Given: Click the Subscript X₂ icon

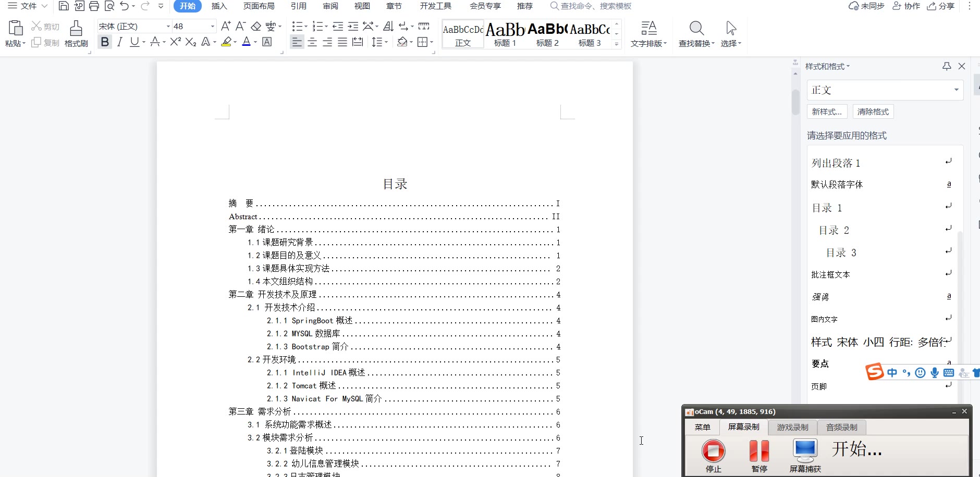Looking at the screenshot, I should [191, 42].
